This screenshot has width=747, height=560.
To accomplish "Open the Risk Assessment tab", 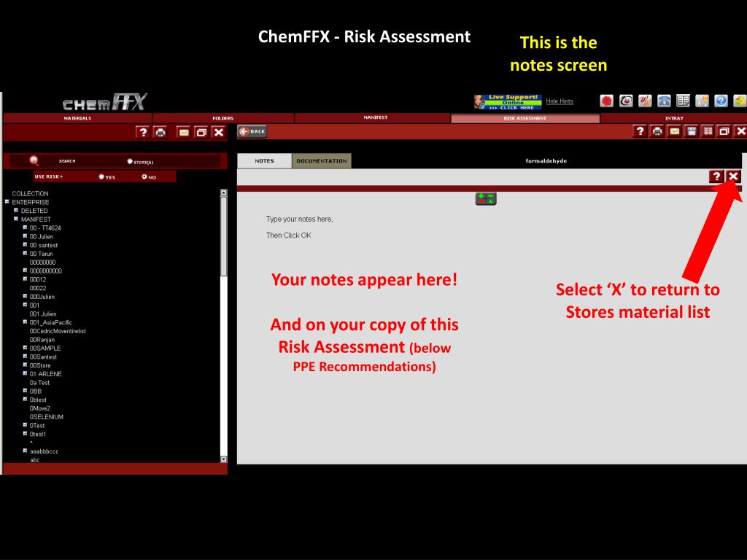I will (x=525, y=118).
